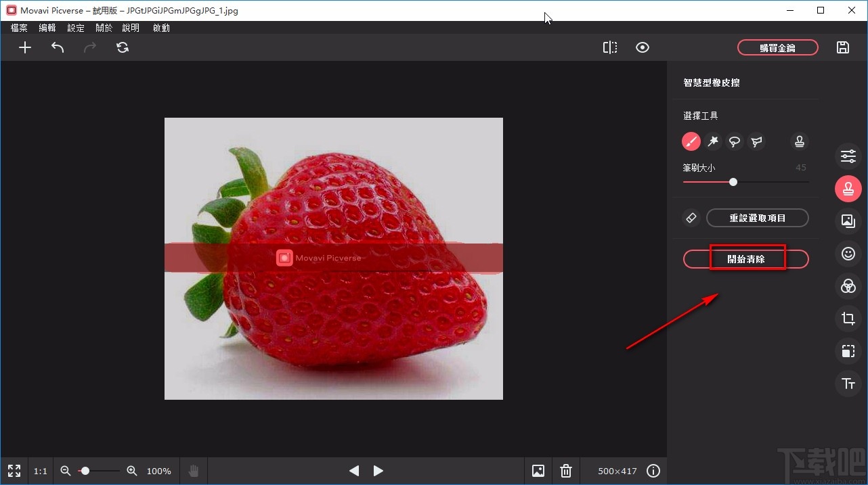
Task: Click the 筆刷大小 slider handle
Action: pos(733,182)
